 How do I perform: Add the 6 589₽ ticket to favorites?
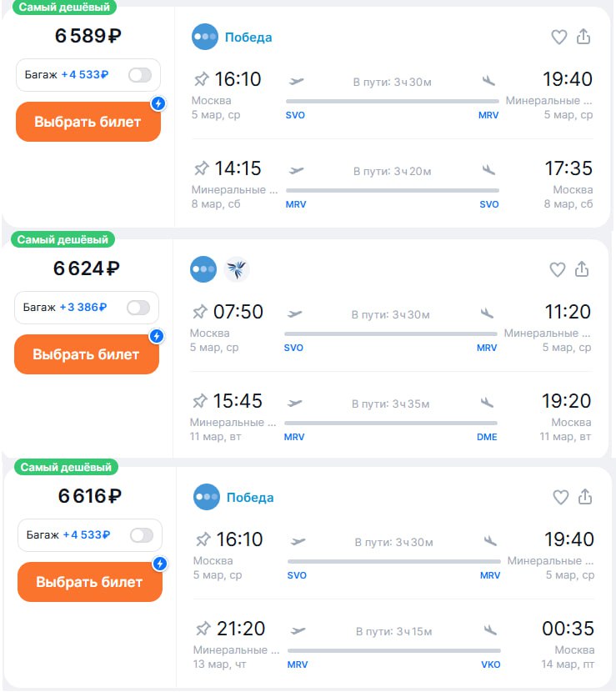click(558, 37)
